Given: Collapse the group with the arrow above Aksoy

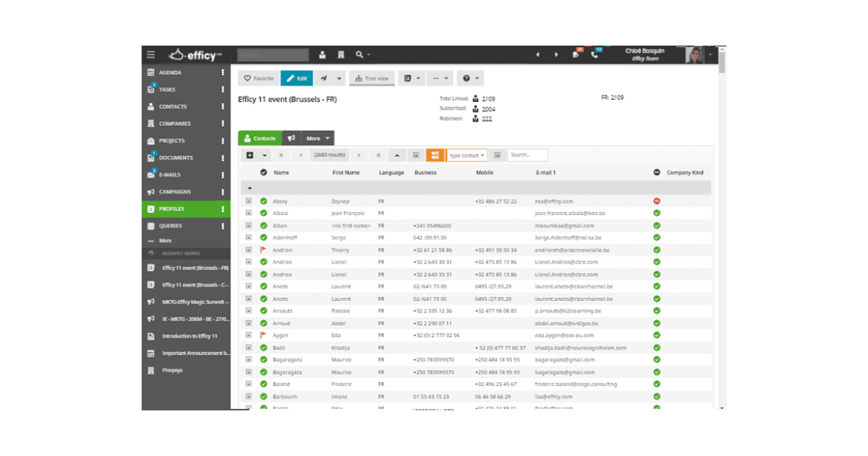Looking at the screenshot, I should tap(250, 188).
